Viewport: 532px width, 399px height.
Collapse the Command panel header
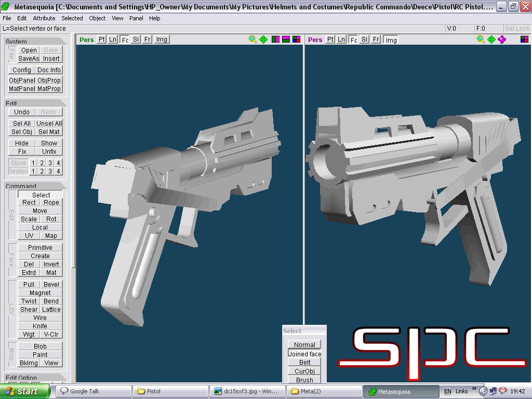tap(36, 185)
